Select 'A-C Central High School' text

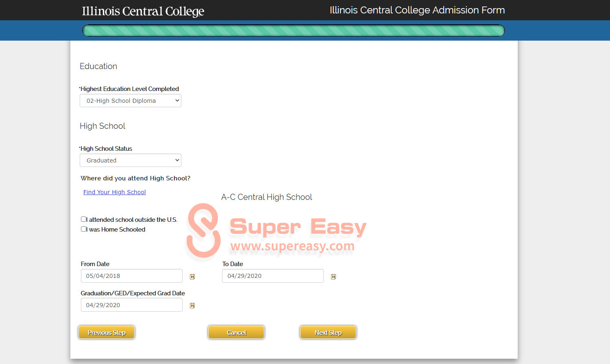(267, 197)
